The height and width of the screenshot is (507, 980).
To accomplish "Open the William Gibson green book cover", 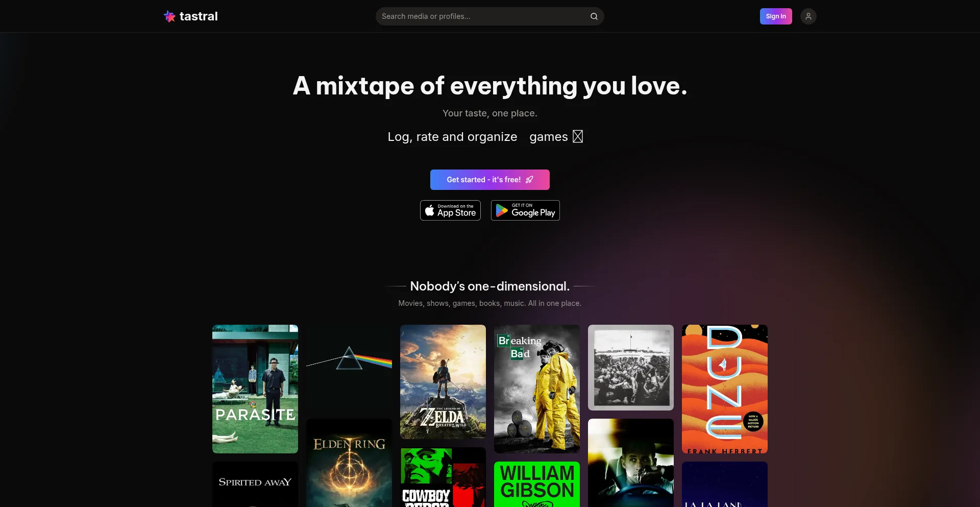I will point(537,485).
